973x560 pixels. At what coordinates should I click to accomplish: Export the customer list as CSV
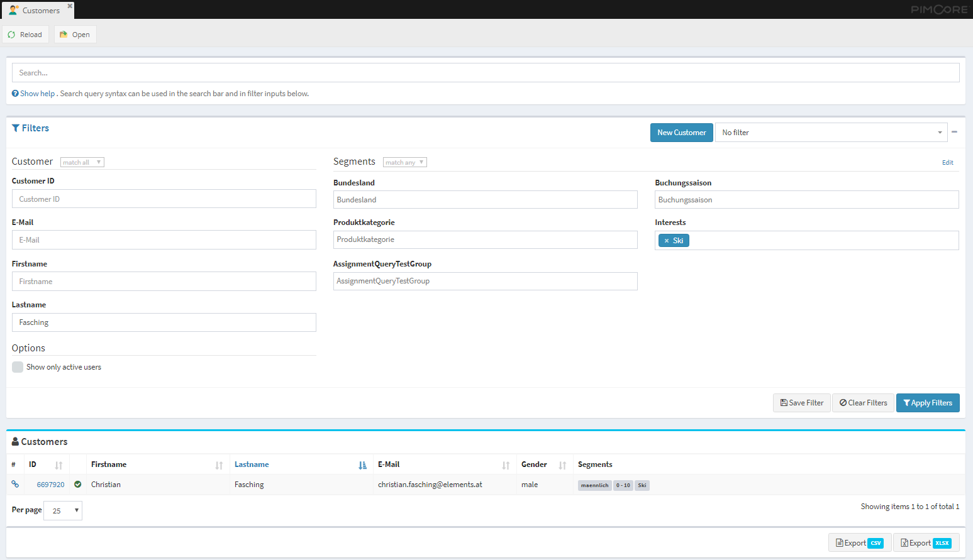click(x=859, y=543)
